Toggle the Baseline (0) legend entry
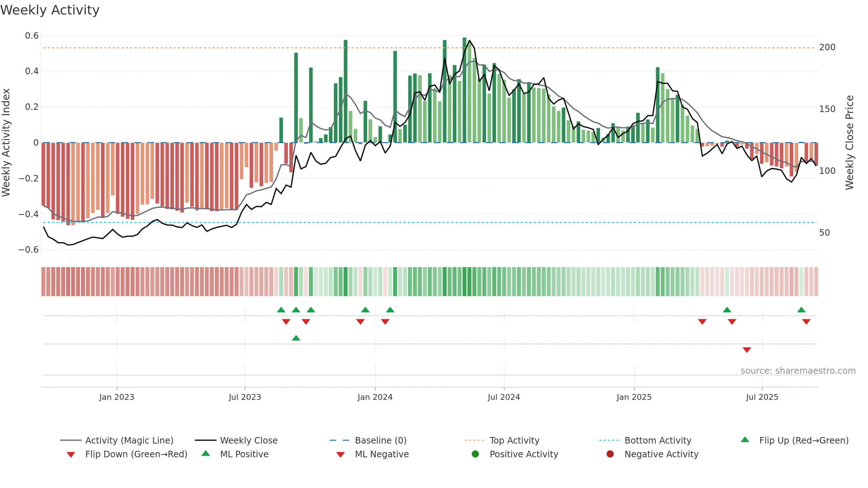Screen dimensions: 868x488 pos(368,440)
